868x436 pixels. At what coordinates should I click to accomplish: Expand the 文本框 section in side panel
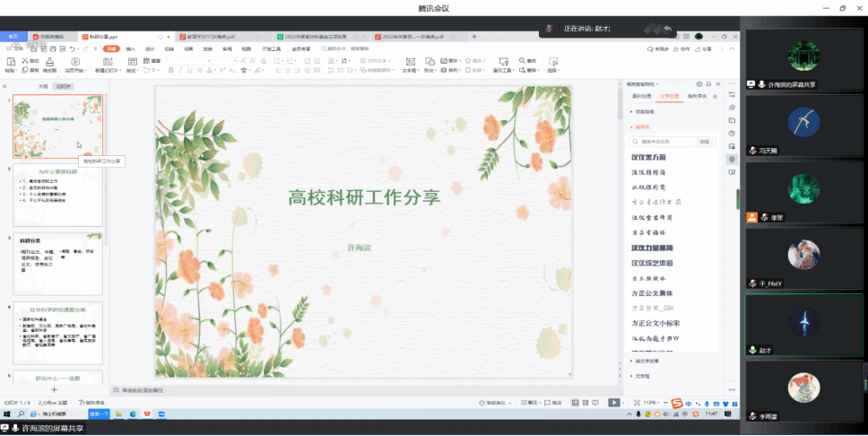(642, 376)
